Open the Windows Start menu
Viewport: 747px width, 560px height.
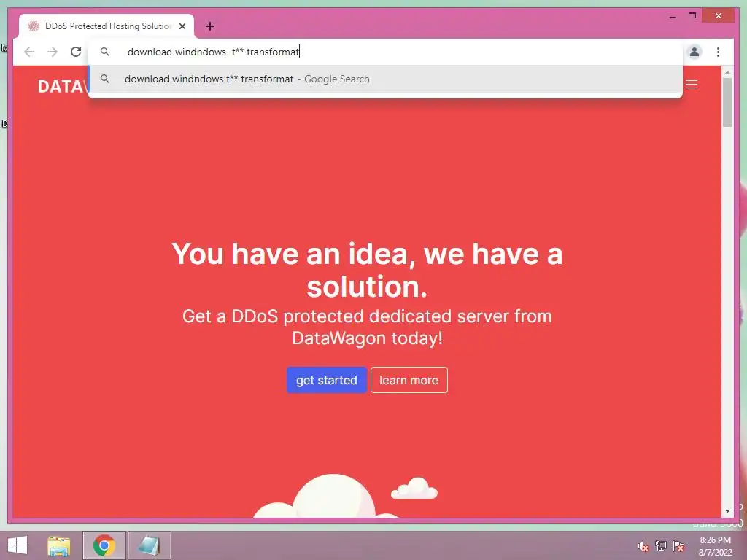point(18,545)
